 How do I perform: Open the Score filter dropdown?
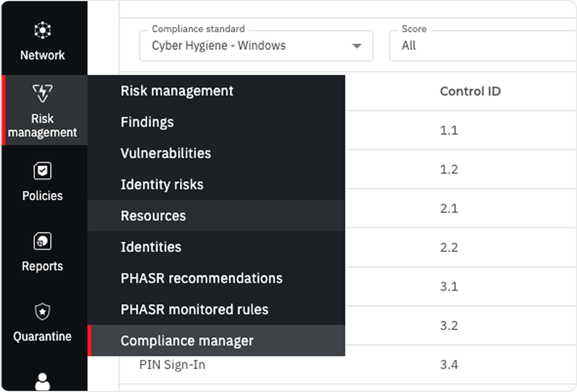pyautogui.click(x=483, y=46)
